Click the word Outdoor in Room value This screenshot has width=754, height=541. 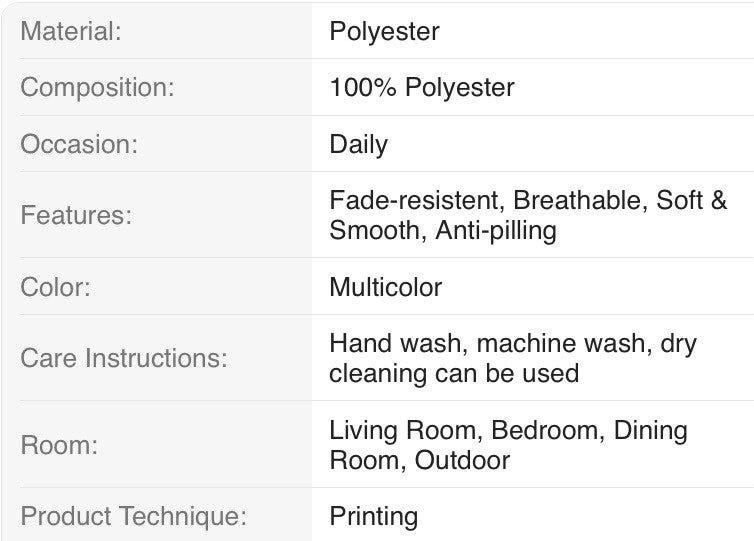pos(462,460)
